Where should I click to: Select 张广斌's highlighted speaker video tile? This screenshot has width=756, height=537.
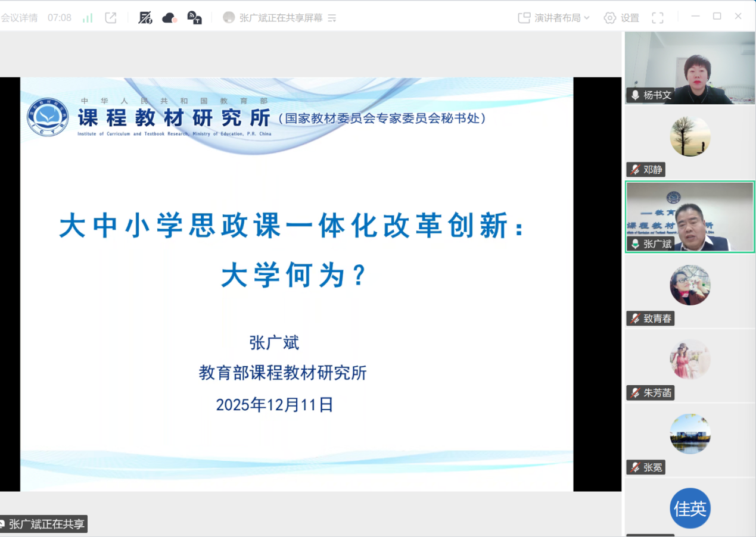[689, 217]
